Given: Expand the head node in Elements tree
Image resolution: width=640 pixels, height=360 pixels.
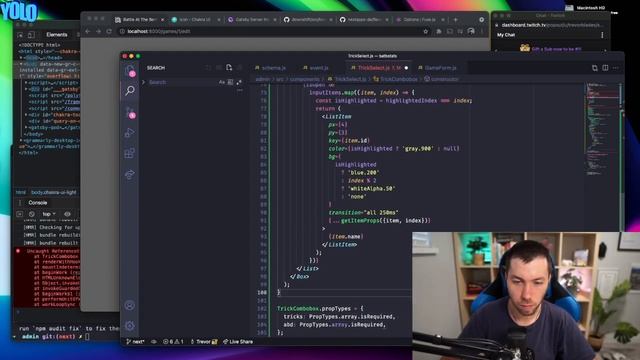Looking at the screenshot, I should point(22,58).
